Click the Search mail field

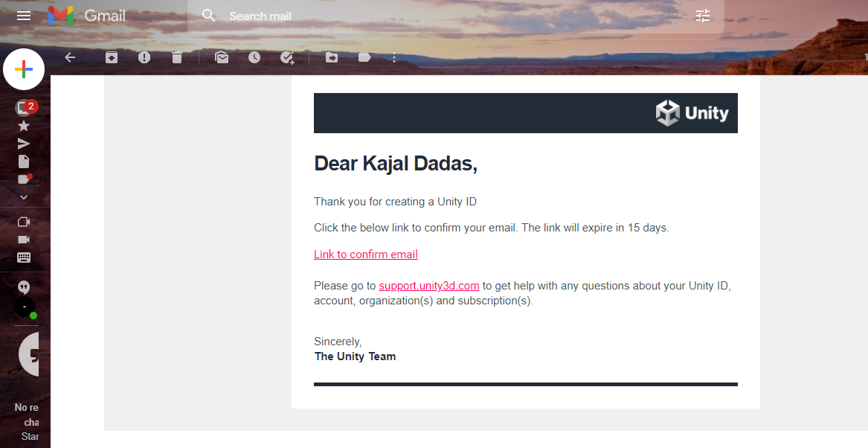coord(446,16)
